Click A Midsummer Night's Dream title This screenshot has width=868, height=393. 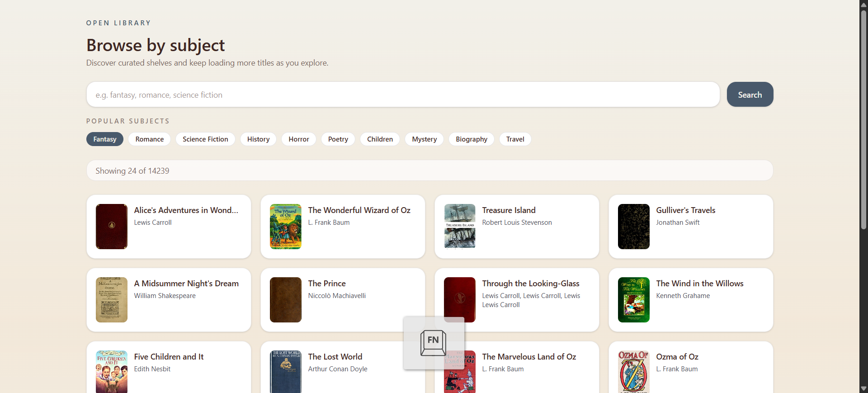pyautogui.click(x=186, y=284)
